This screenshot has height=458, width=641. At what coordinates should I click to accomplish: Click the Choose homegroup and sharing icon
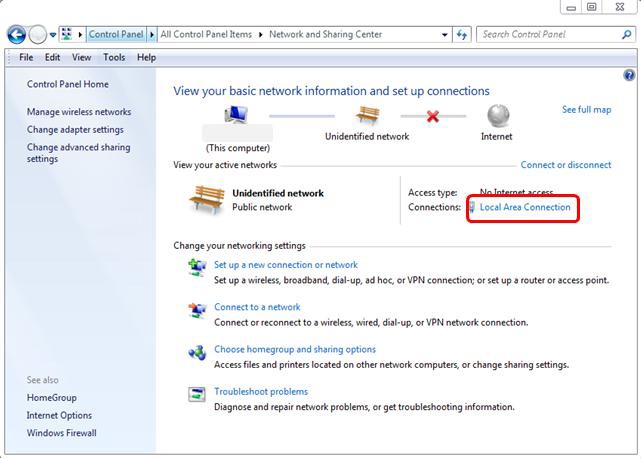coord(197,352)
